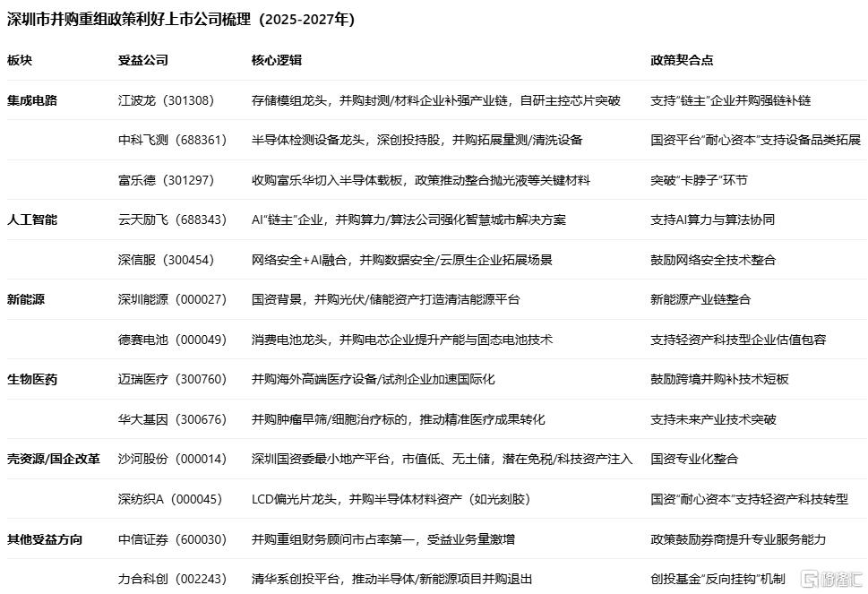This screenshot has width=868, height=594.
Task: Click the title 深圳市并购重组政策利好上市公司梳理
Action: pyautogui.click(x=128, y=20)
